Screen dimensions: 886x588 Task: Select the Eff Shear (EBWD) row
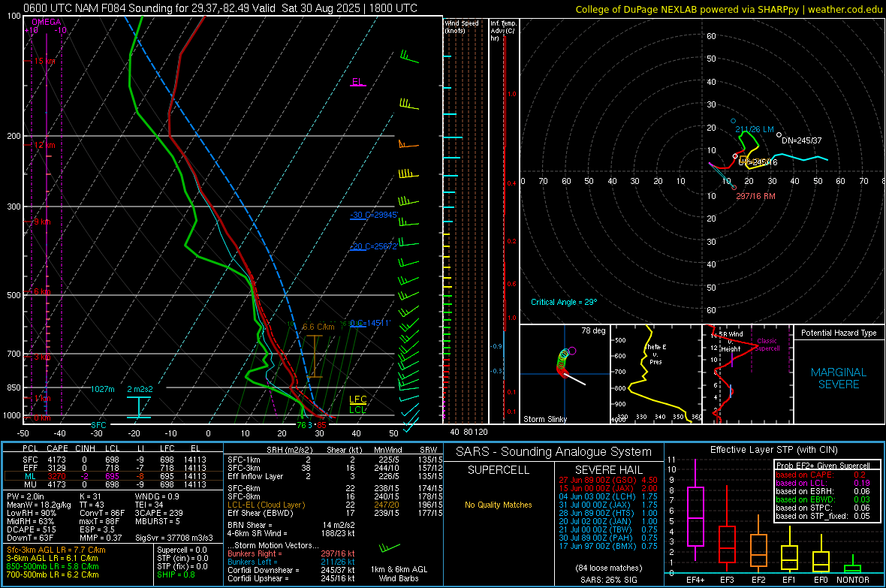point(335,513)
